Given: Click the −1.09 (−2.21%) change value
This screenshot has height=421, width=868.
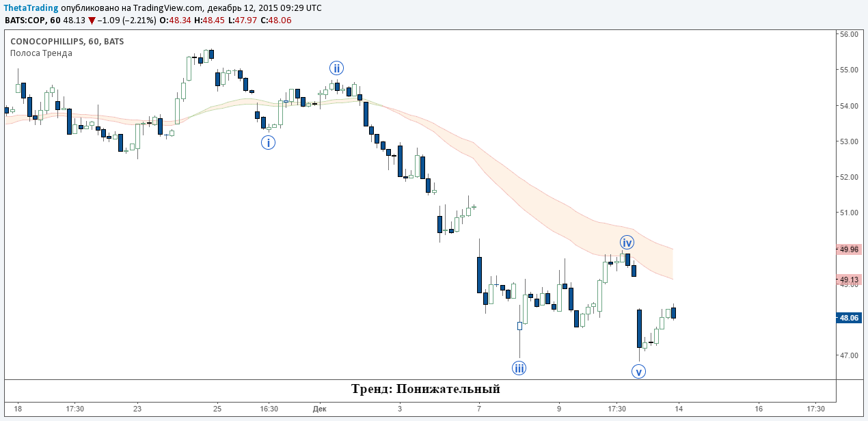Looking at the screenshot, I should pos(126,20).
